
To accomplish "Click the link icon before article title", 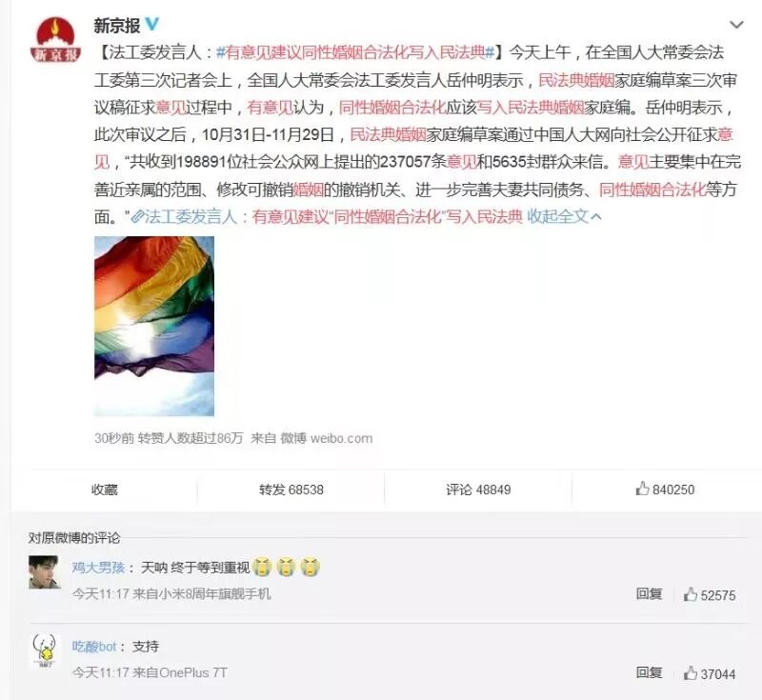I will [137, 216].
